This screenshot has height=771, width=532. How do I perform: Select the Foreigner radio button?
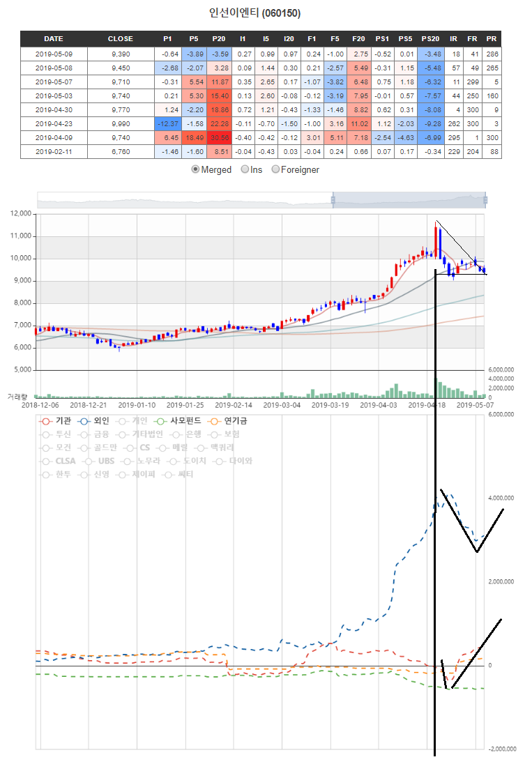275,169
